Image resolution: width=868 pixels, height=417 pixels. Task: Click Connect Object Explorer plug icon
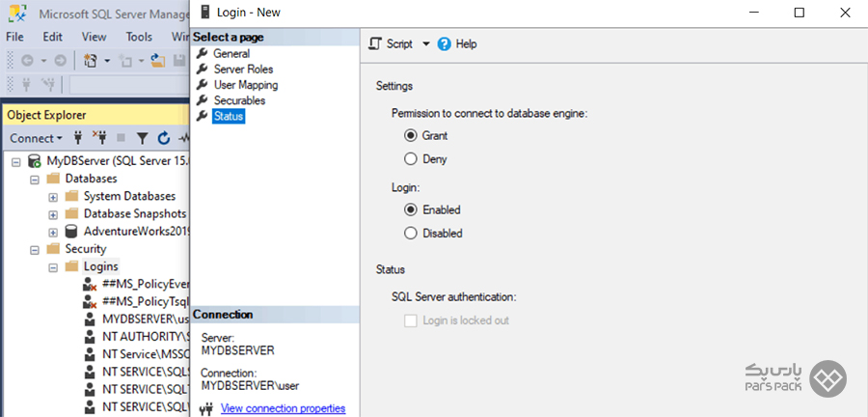click(78, 138)
